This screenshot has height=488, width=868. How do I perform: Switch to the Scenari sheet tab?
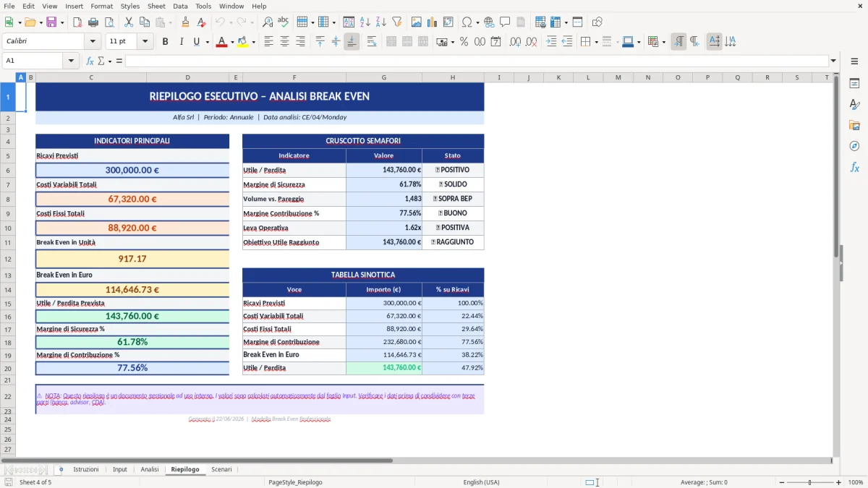coord(221,469)
